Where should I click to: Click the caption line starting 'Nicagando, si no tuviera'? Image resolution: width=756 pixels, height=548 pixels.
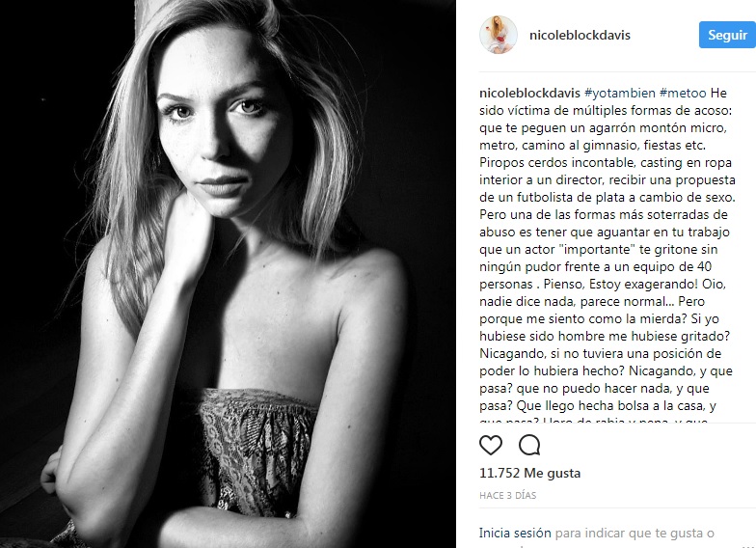pos(600,353)
